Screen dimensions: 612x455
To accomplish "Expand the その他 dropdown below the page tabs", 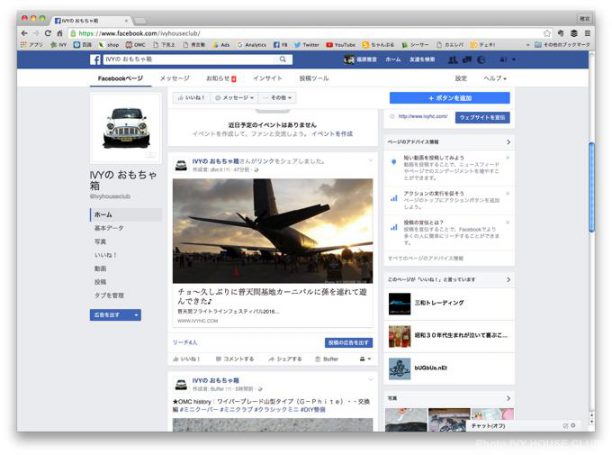I will point(275,98).
